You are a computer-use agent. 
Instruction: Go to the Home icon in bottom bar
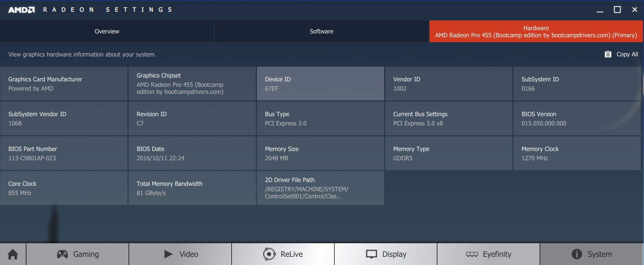[13, 254]
